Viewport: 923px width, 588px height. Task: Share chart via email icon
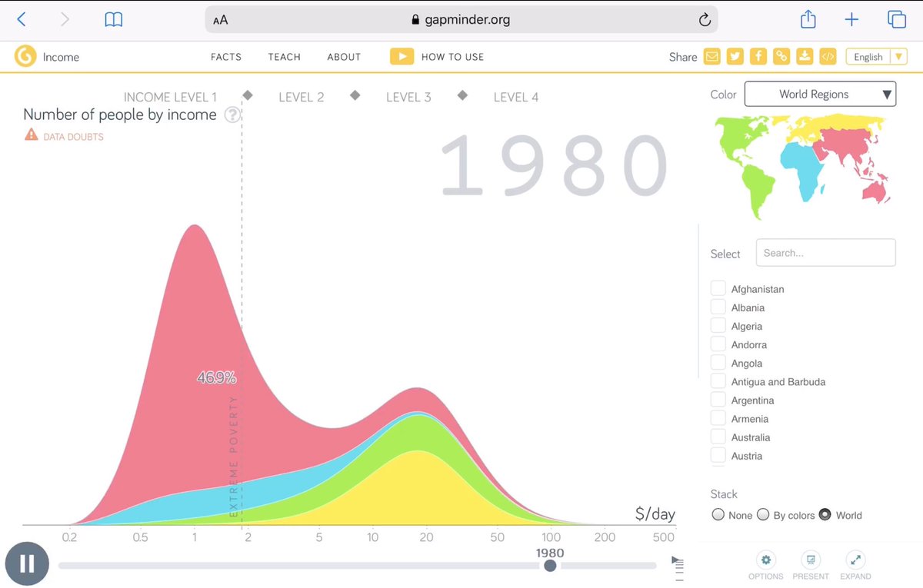pos(712,56)
